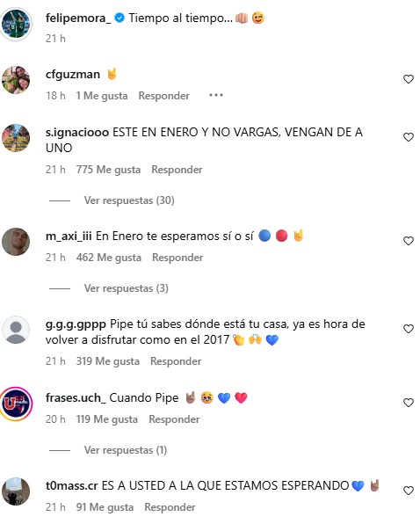Open m_axi_iii profile picture
This screenshot has width=420, height=524.
click(16, 242)
